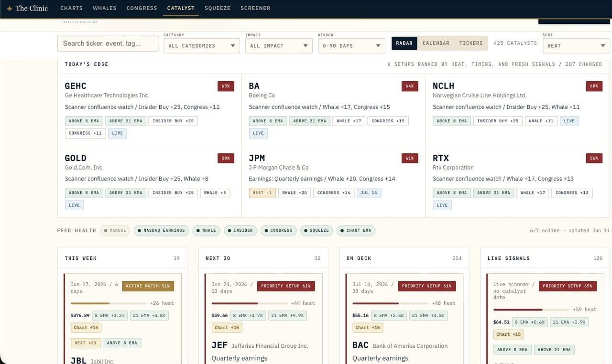Click The Clinic plus logo icon
Screen dimensions: 612x364
10,8
